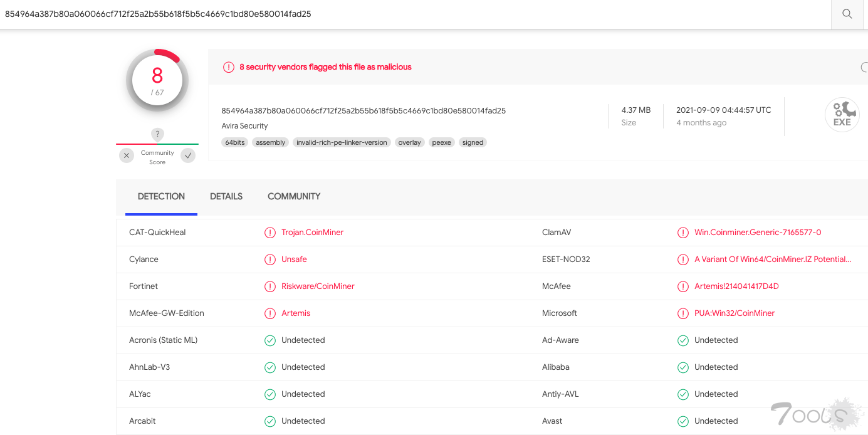The height and width of the screenshot is (435, 868).
Task: Click the 4.37 MB size value
Action: 636,110
